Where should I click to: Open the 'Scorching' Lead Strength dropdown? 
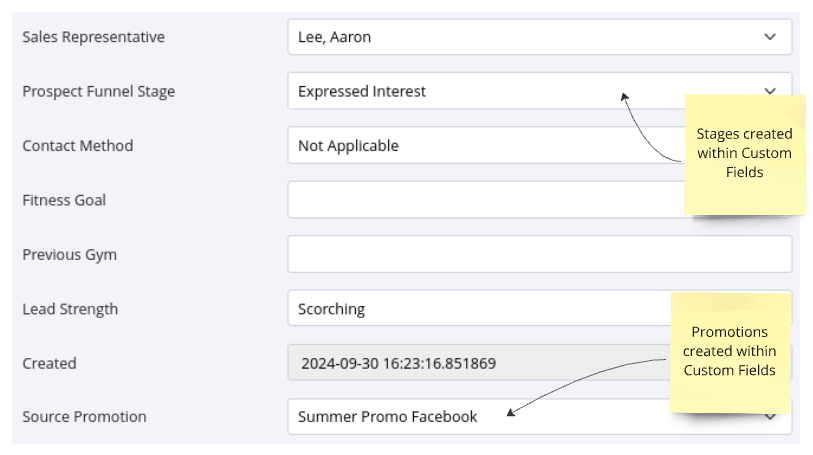(x=450, y=309)
